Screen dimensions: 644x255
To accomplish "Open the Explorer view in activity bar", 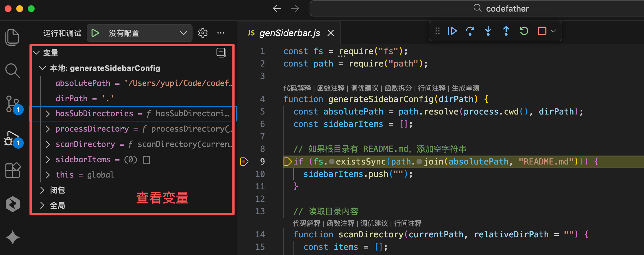I will (x=12, y=37).
